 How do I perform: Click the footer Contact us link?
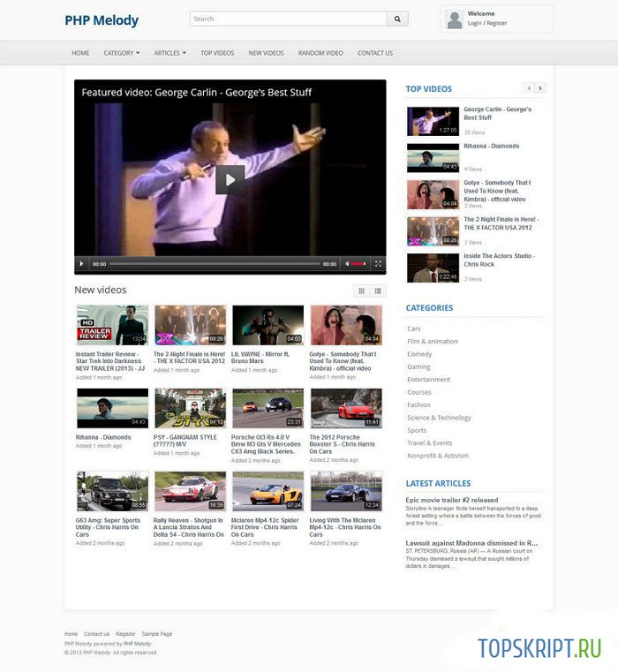tap(96, 634)
